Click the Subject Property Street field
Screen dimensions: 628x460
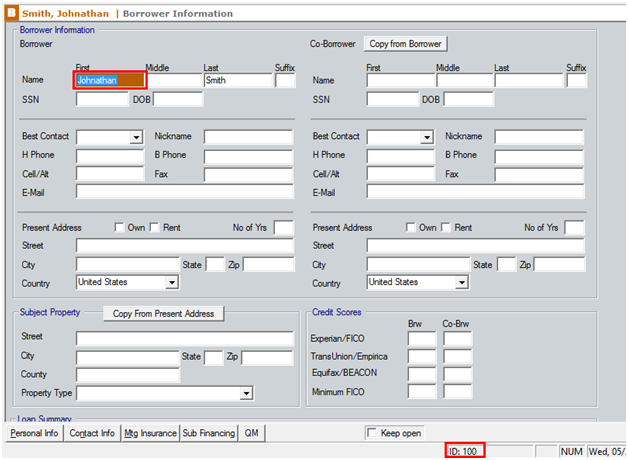click(x=184, y=338)
